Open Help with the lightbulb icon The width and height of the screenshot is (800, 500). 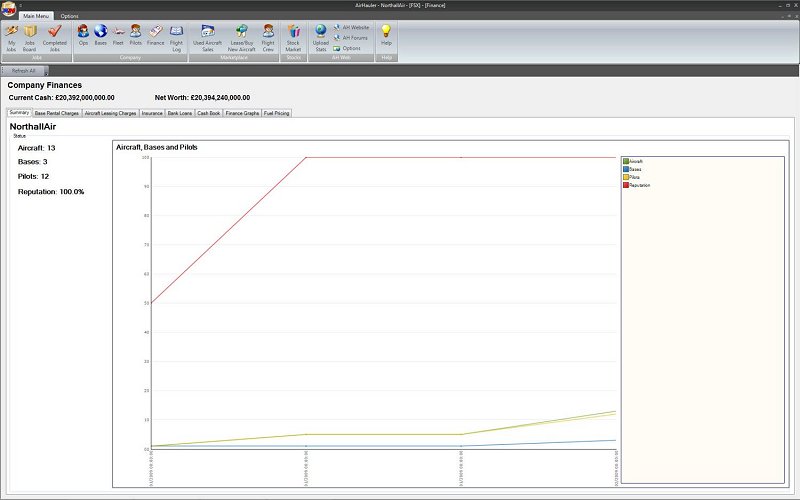(x=386, y=35)
